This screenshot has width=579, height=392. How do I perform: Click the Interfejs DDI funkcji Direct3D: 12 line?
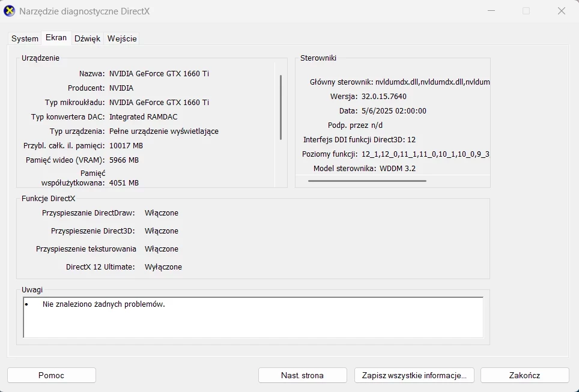(359, 139)
